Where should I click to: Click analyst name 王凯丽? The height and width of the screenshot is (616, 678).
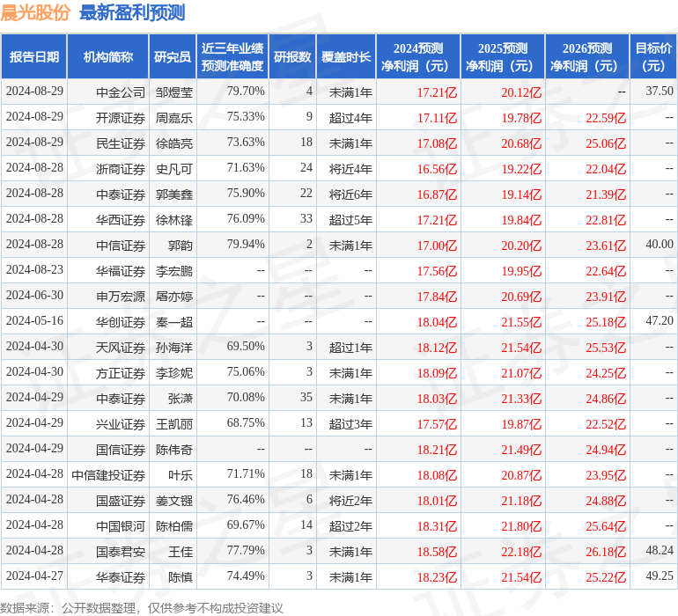click(173, 423)
